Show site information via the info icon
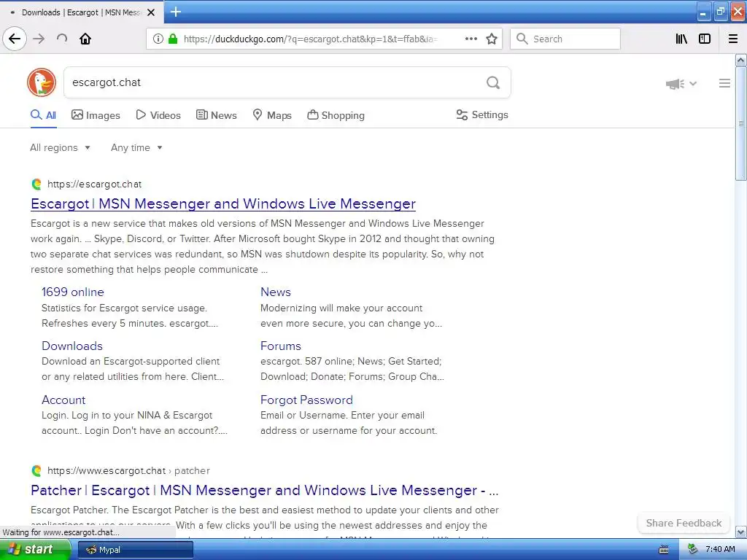The height and width of the screenshot is (560, 747). pos(158,39)
